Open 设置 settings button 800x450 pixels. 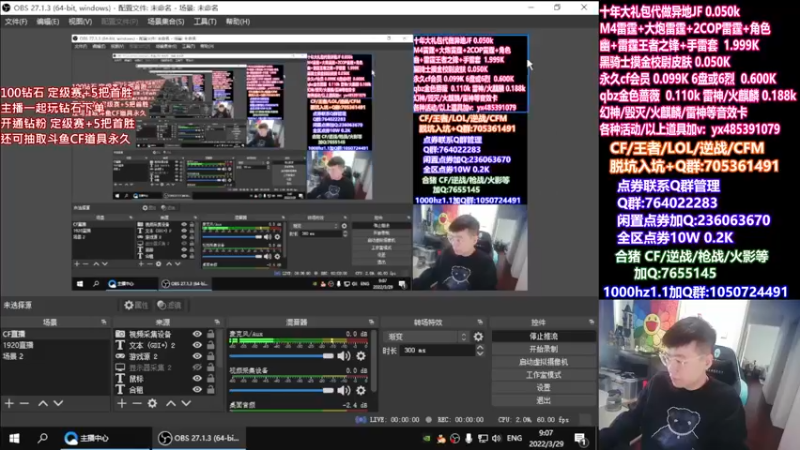544,387
